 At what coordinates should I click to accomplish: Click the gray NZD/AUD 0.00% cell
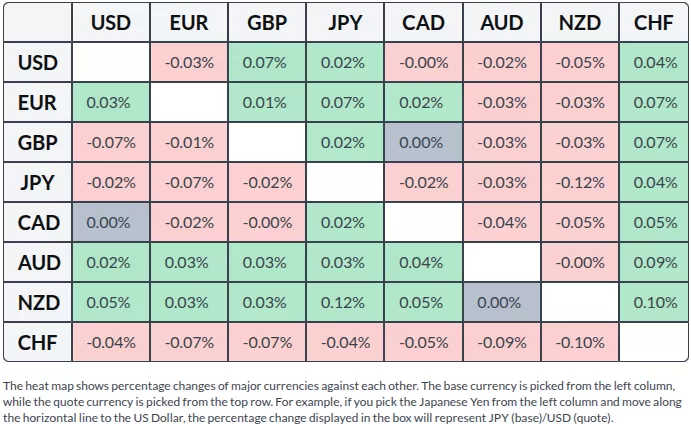coord(501,302)
